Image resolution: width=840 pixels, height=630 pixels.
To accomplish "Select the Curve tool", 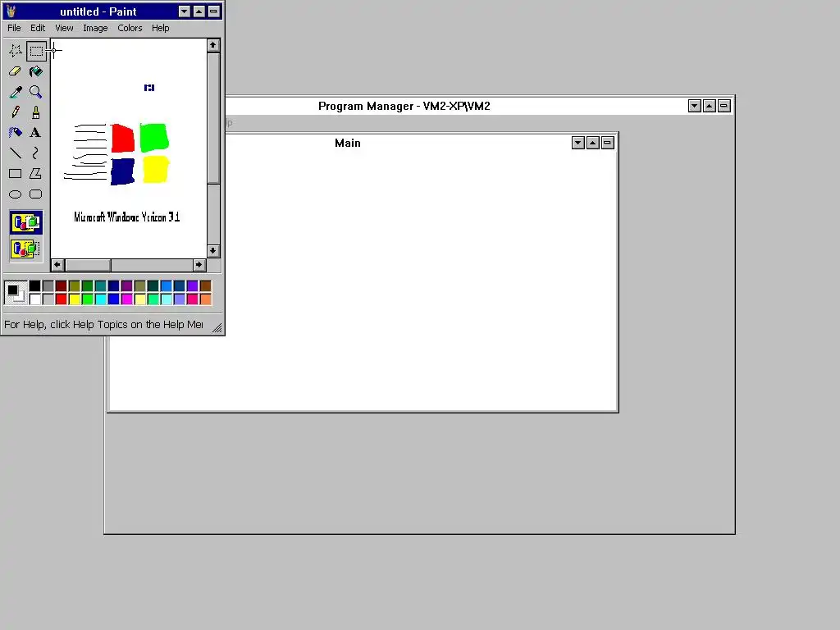I will tap(36, 153).
